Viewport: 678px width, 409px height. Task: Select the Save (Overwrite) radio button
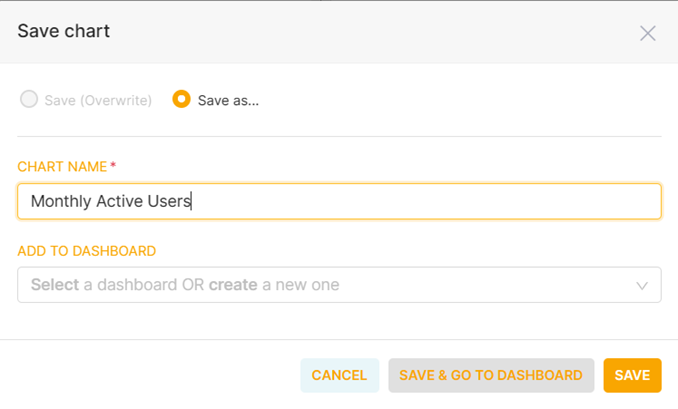point(29,99)
